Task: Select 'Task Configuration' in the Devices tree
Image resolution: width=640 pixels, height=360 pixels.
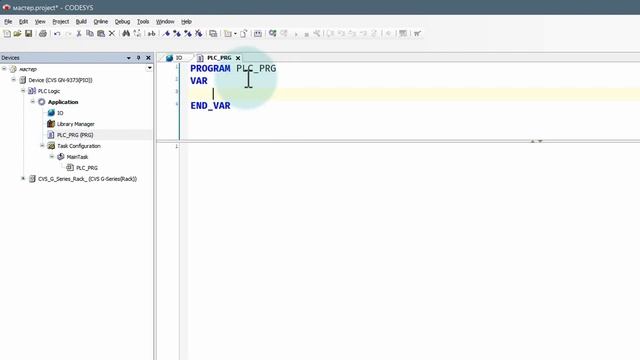Action: [x=79, y=146]
